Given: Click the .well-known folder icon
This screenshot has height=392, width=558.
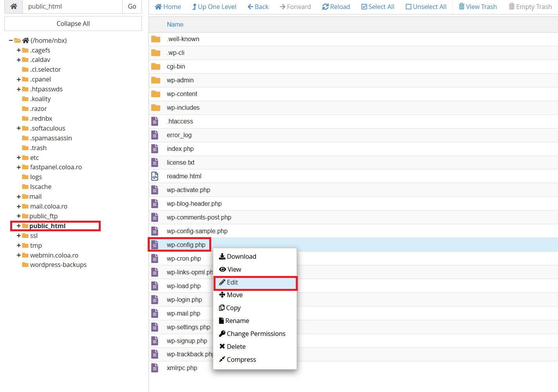Looking at the screenshot, I should click(x=156, y=39).
